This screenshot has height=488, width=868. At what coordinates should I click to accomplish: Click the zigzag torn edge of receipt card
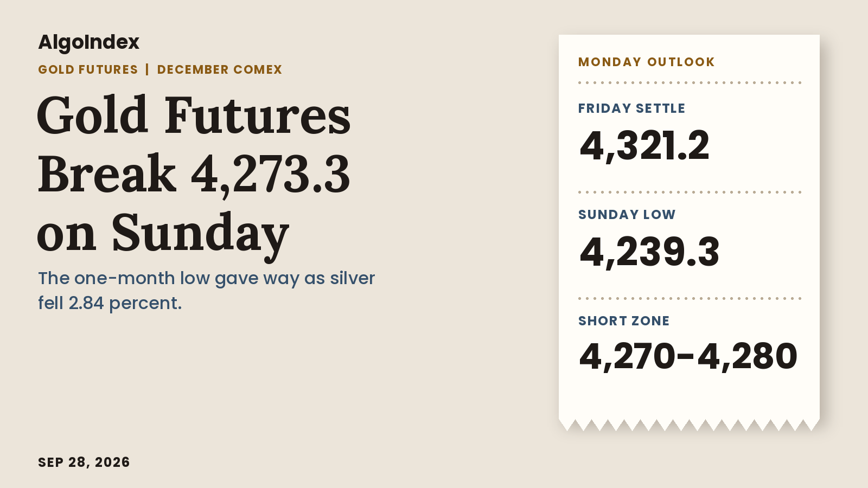tap(689, 425)
